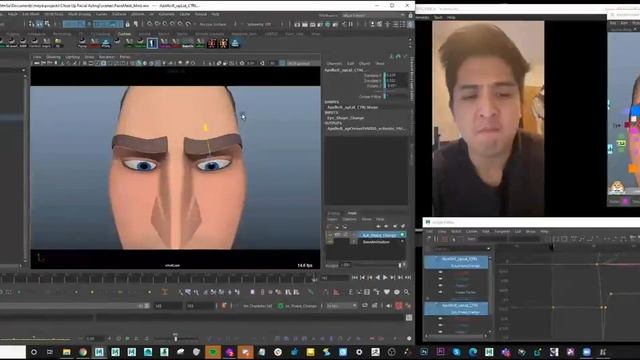The image size is (640, 360).
Task: Click the orange I-beam icon in animation toolbar
Action: pyautogui.click(x=164, y=292)
